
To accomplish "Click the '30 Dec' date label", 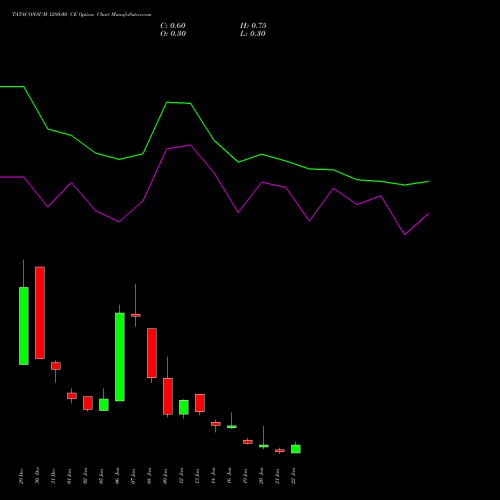I will [37, 476].
